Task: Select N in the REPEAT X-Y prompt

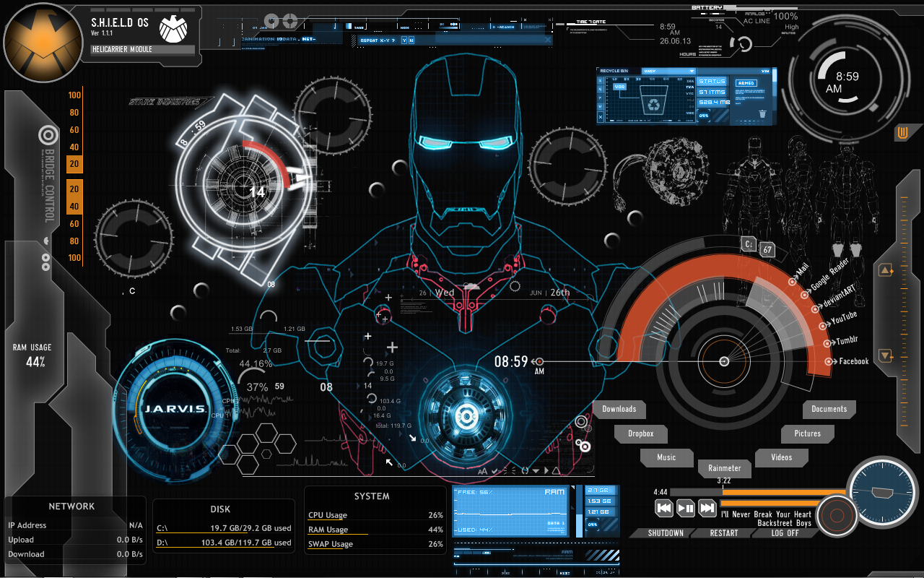Action: 411,40
